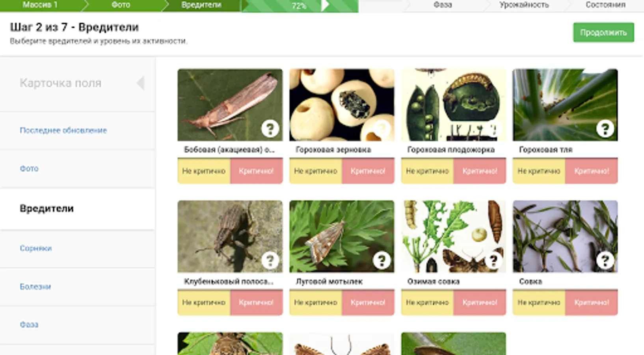Set Совка to Не критично
Screen dimensions: 644x355
pyautogui.click(x=539, y=303)
